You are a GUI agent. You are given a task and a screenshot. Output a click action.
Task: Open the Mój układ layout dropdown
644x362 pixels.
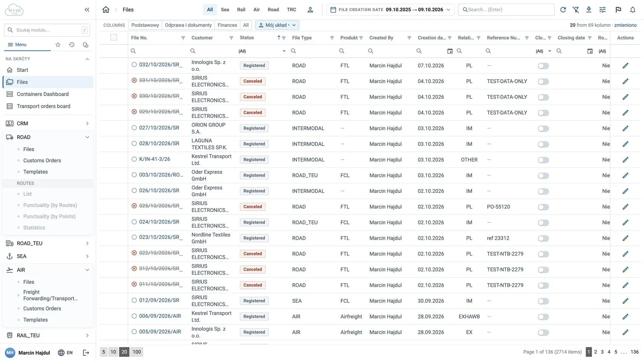(x=277, y=25)
